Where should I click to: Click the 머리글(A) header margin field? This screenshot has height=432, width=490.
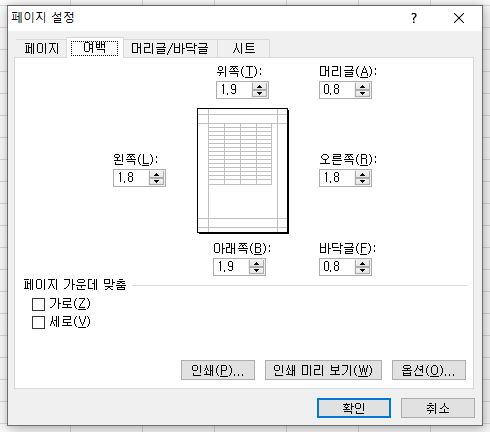(337, 90)
